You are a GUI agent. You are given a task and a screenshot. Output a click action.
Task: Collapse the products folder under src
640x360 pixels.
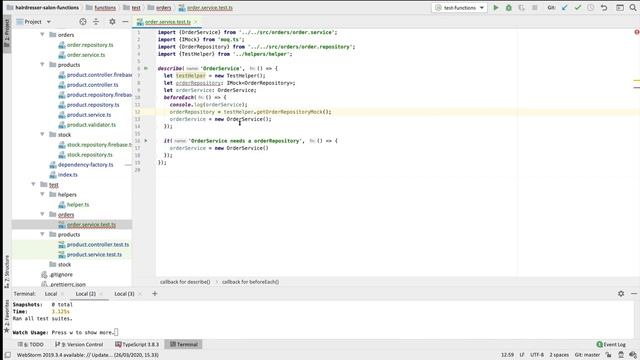pos(42,64)
